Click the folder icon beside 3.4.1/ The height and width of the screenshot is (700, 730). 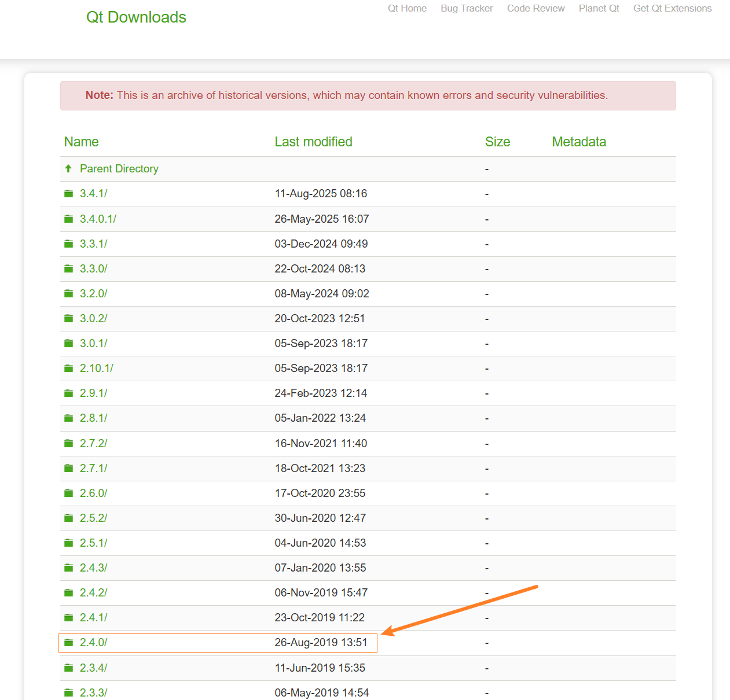(68, 194)
